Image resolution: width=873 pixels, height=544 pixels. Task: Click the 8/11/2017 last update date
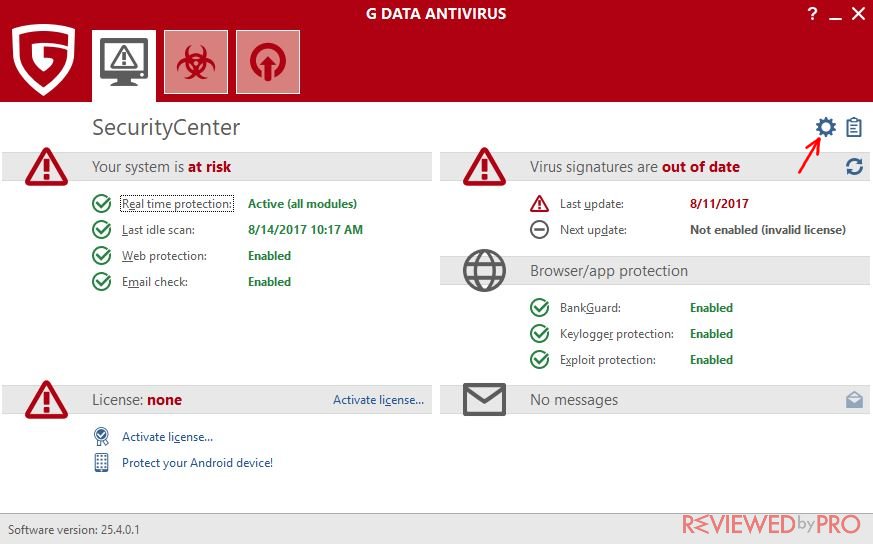[x=719, y=204]
